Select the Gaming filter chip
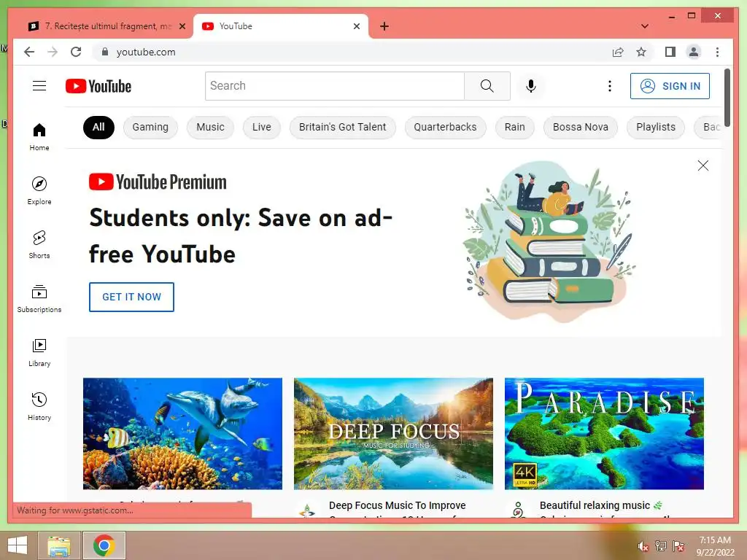The height and width of the screenshot is (560, 747). coord(150,127)
